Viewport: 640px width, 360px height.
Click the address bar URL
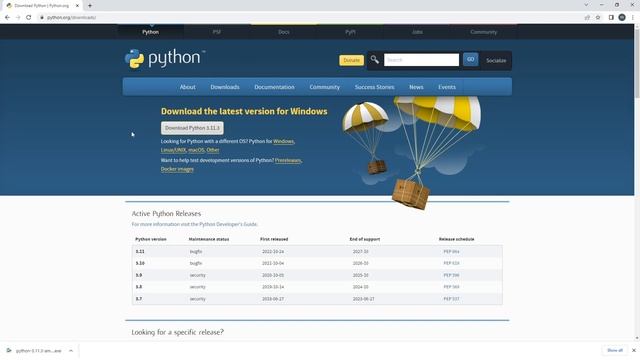tap(71, 18)
